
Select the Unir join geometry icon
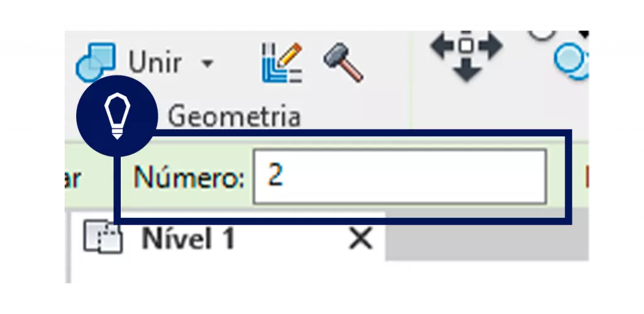point(96,62)
